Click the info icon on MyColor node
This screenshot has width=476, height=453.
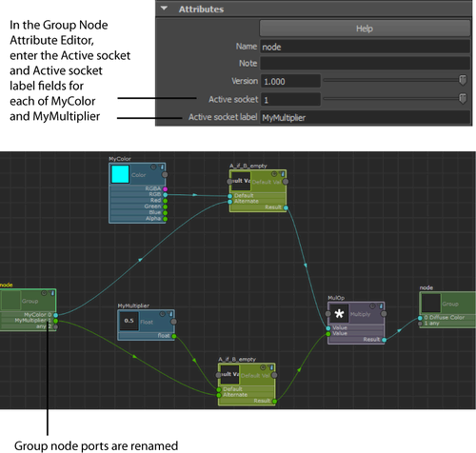click(162, 167)
